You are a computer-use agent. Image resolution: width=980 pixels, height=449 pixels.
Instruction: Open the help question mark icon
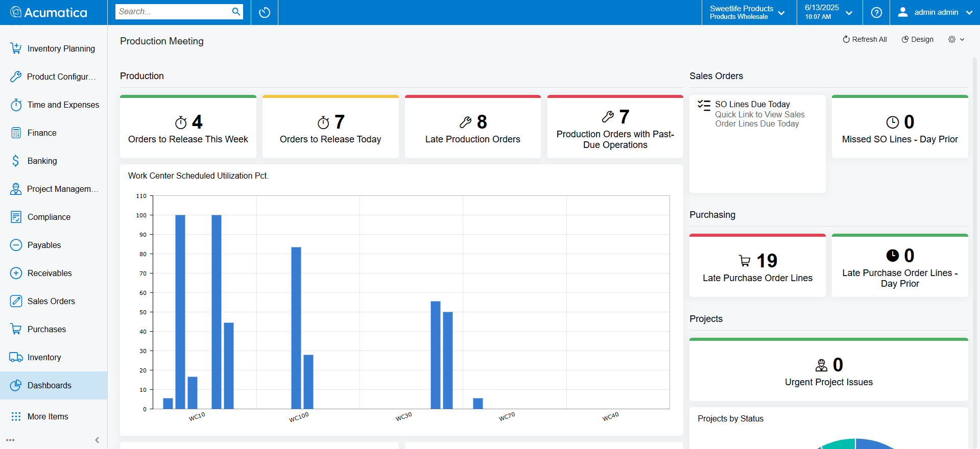click(876, 12)
